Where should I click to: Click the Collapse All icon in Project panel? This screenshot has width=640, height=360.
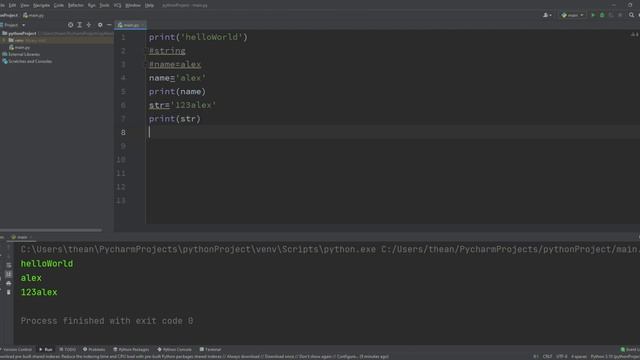pos(89,25)
